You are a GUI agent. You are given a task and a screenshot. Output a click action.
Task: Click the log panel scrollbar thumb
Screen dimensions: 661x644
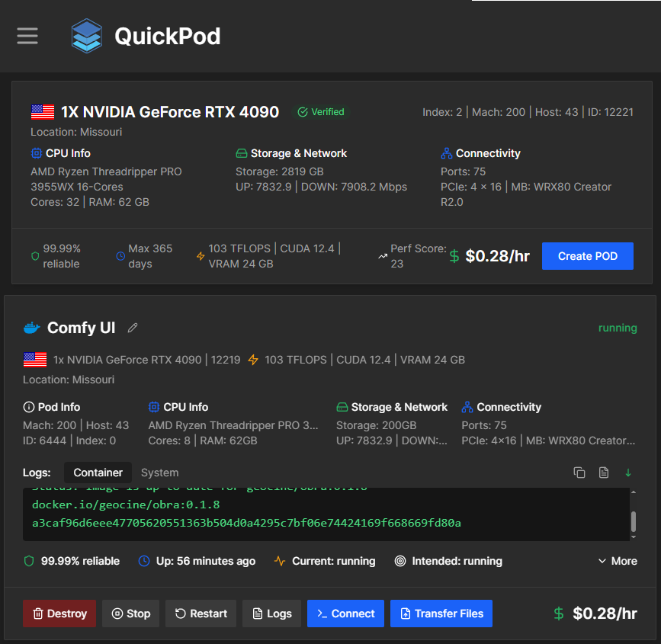[x=634, y=522]
